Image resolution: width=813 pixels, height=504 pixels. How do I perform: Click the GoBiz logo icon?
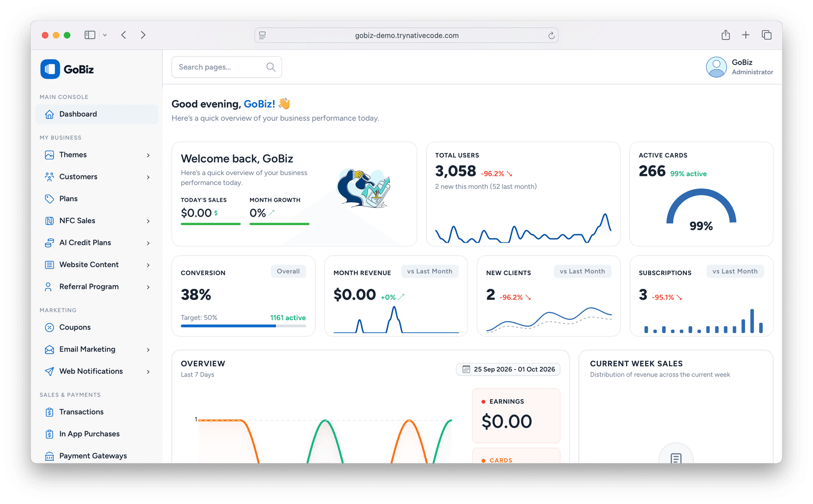click(x=50, y=69)
